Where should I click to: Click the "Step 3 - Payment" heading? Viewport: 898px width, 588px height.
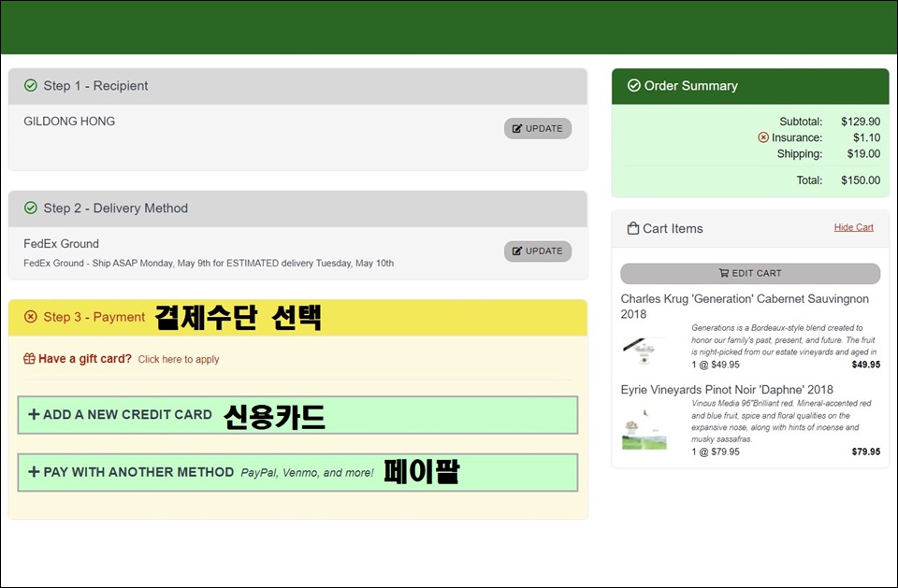pos(94,317)
